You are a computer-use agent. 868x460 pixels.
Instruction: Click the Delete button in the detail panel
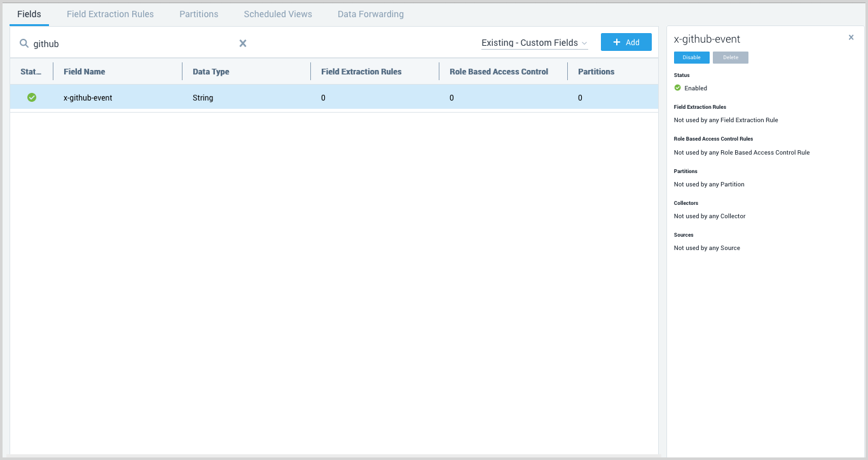pos(730,57)
